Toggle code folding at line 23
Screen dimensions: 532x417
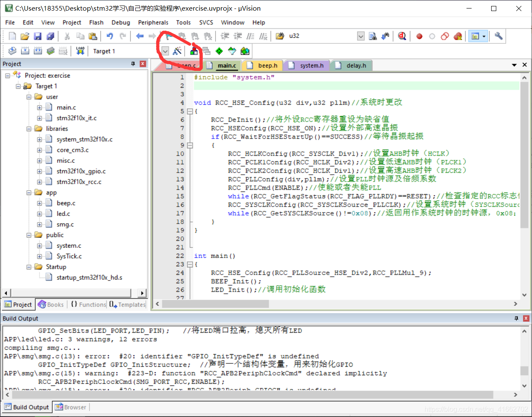(190, 264)
